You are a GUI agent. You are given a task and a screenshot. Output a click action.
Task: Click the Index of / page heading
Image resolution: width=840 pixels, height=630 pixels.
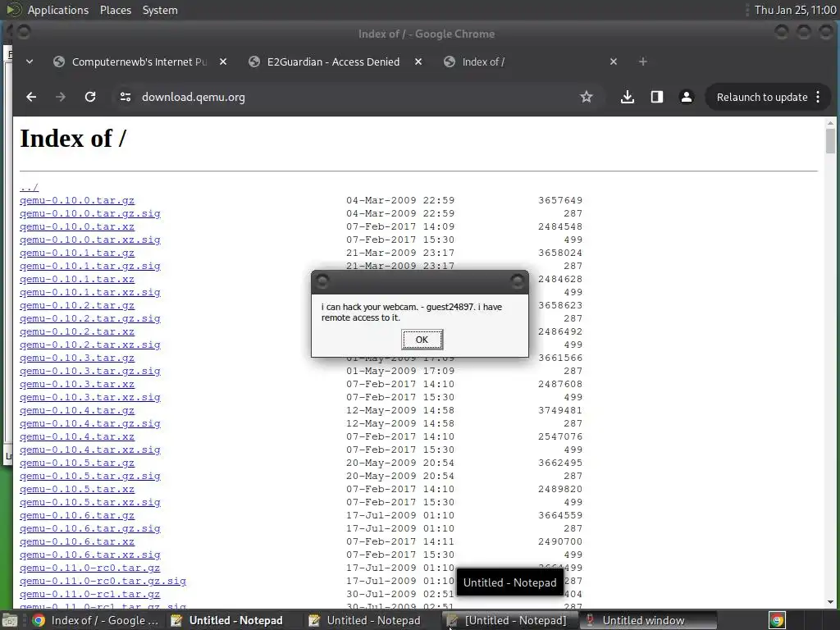pyautogui.click(x=73, y=138)
